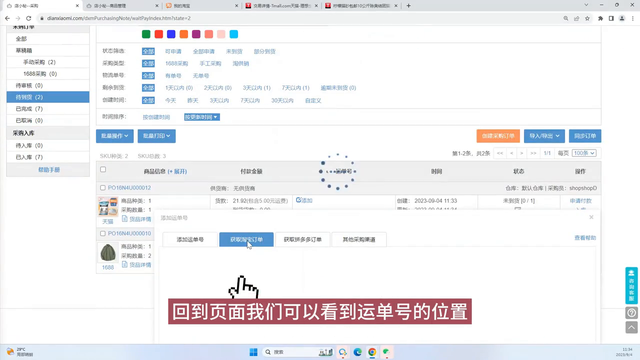Click the question mark help icon at right edge

point(631,313)
